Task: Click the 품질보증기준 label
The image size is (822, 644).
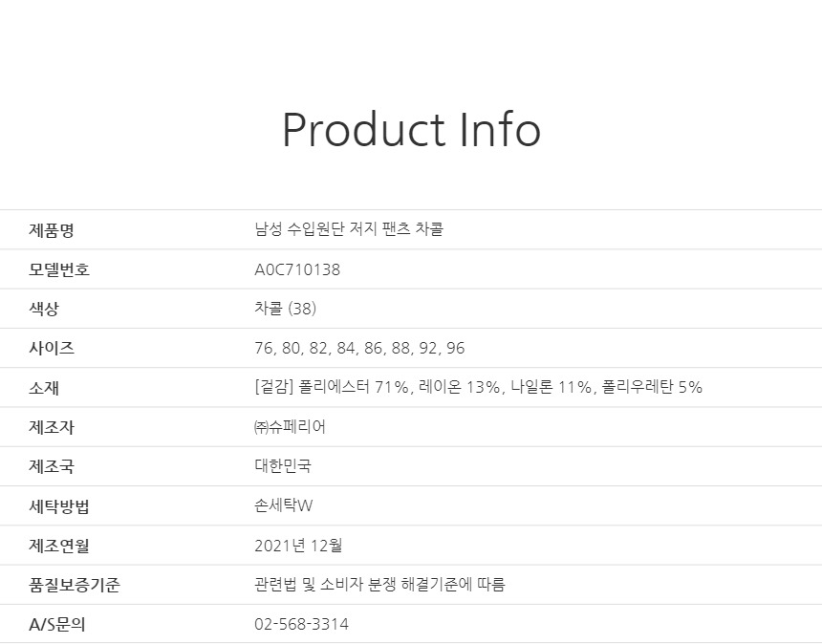Action: (74, 585)
